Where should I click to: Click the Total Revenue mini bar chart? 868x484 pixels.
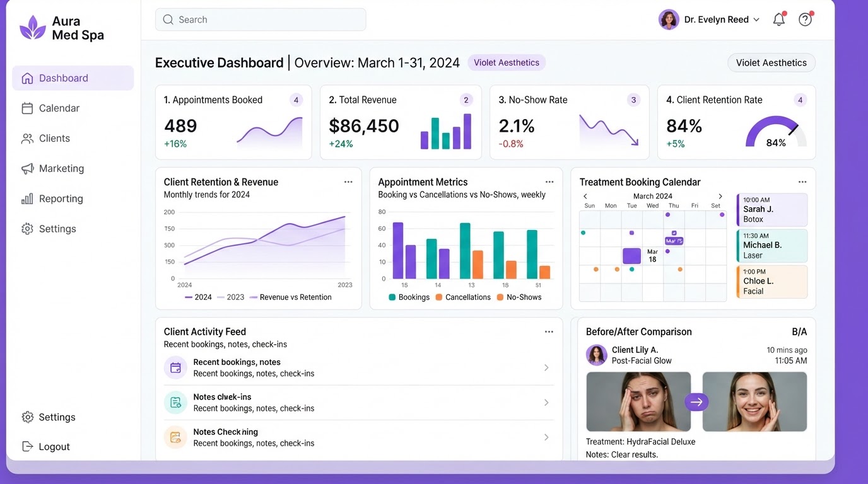point(446,131)
